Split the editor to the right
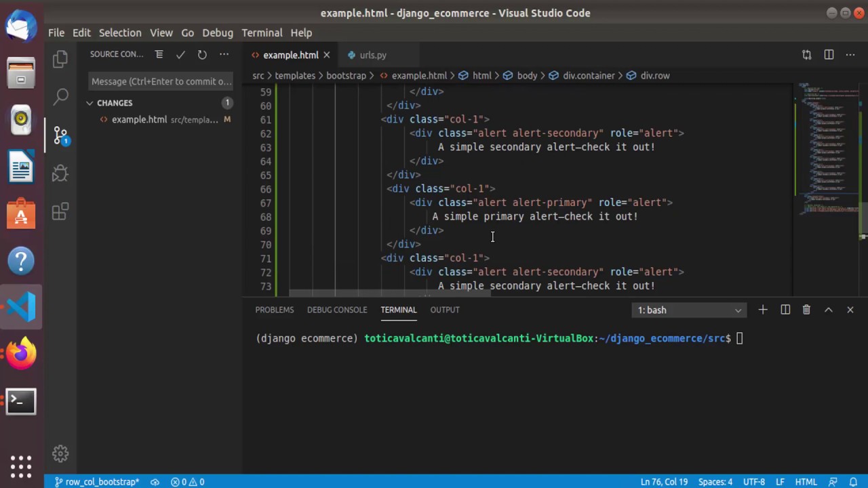 tap(829, 55)
